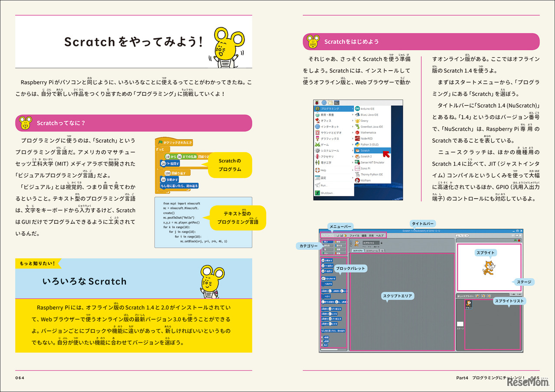555x392 pixels.
Task: Choose Run... in the start menu
Action: point(334,185)
